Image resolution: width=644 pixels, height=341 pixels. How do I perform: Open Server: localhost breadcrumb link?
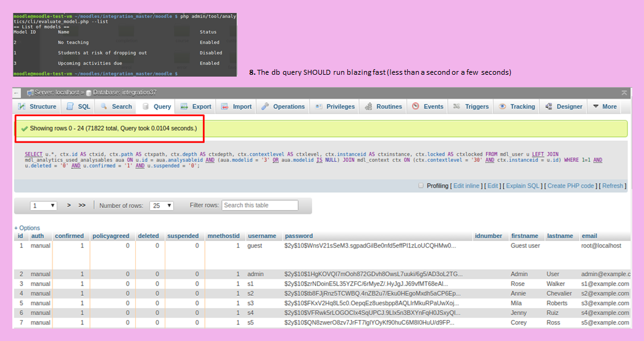point(57,93)
